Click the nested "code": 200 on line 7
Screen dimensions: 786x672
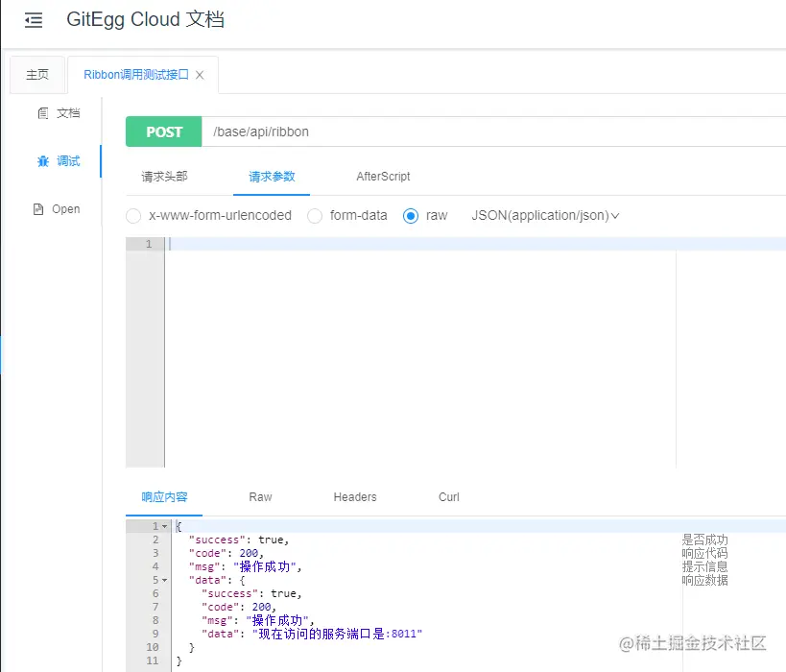click(239, 607)
